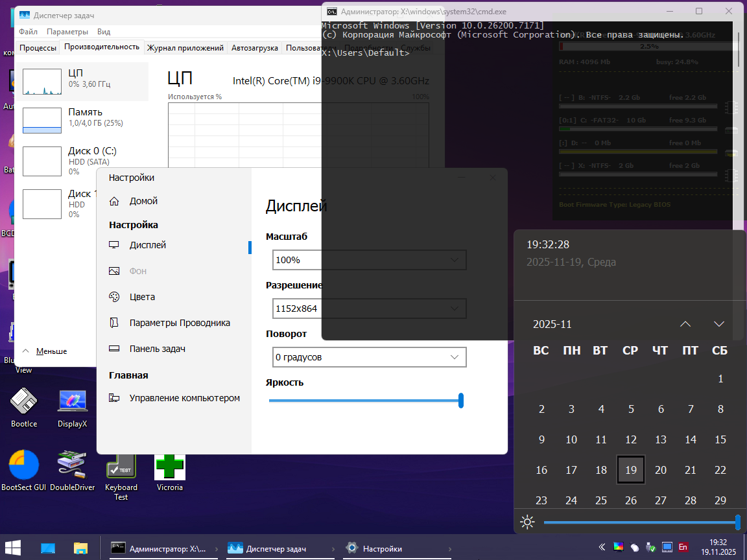
Task: Switch to the Processes tab
Action: pyautogui.click(x=38, y=47)
